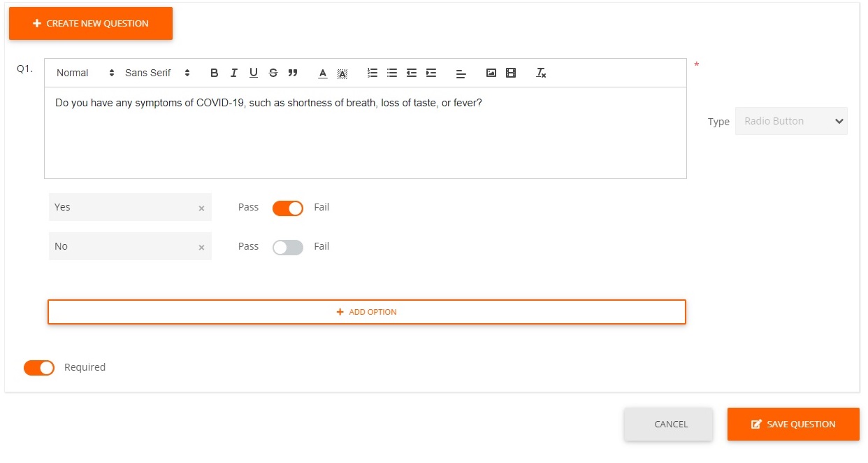Disable the Required toggle

tap(39, 368)
